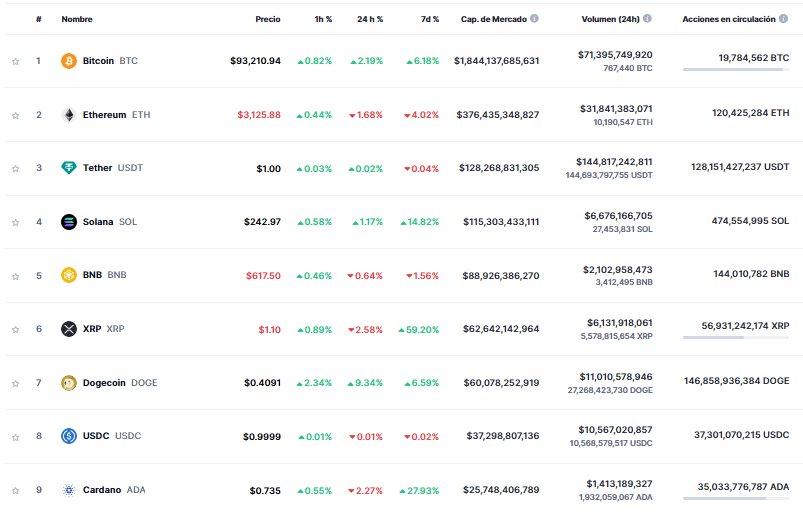Click XRP 7d change 59.20%

[x=418, y=330]
